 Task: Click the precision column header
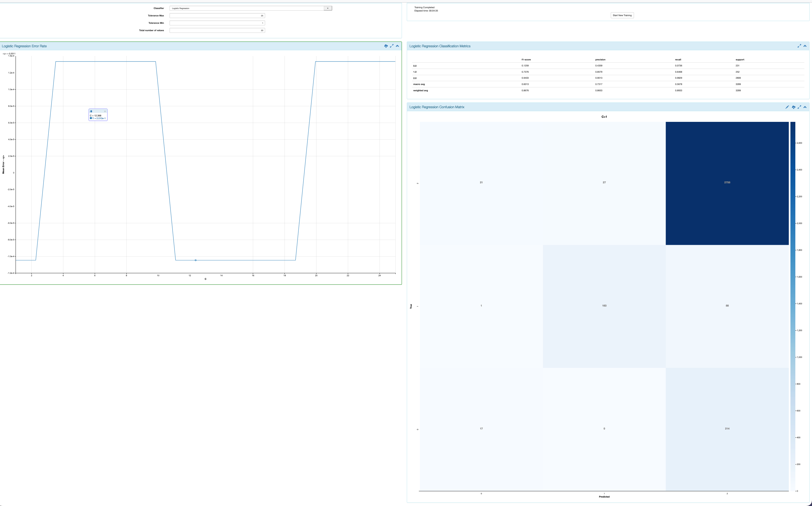pyautogui.click(x=600, y=60)
